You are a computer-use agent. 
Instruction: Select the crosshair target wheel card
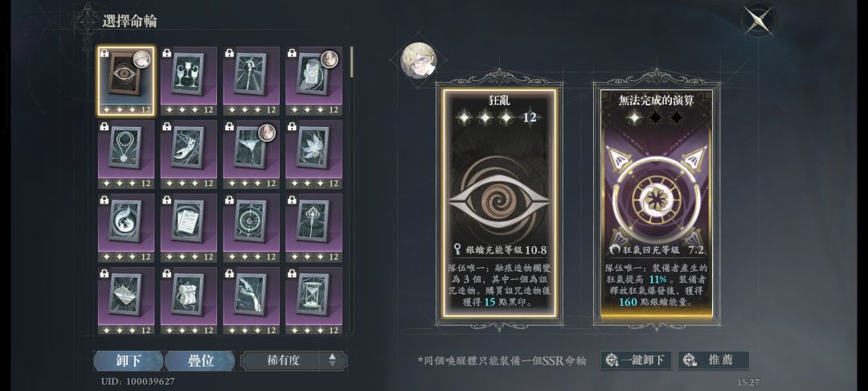pos(251,228)
